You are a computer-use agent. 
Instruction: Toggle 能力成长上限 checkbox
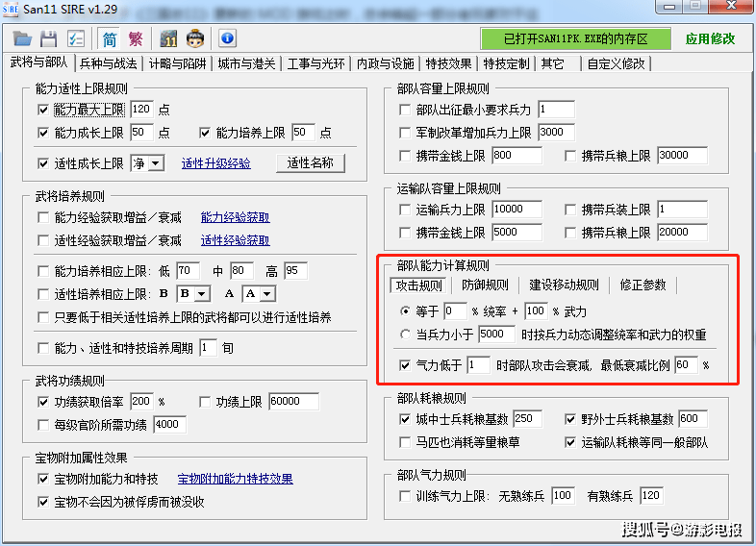tap(43, 133)
